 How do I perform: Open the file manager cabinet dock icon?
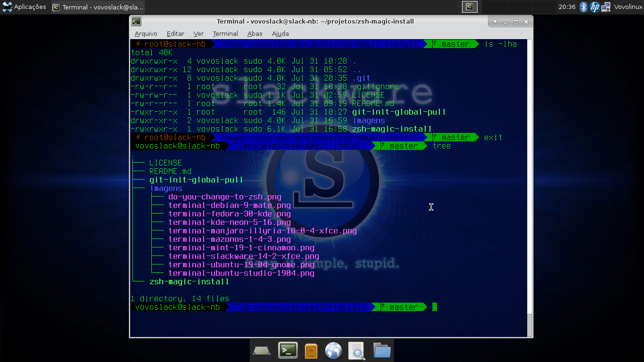(x=311, y=351)
